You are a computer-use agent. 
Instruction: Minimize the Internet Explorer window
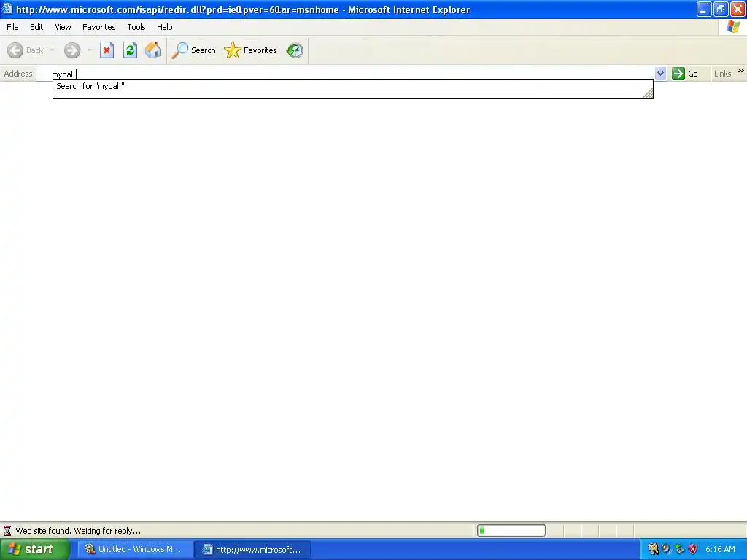pos(704,9)
